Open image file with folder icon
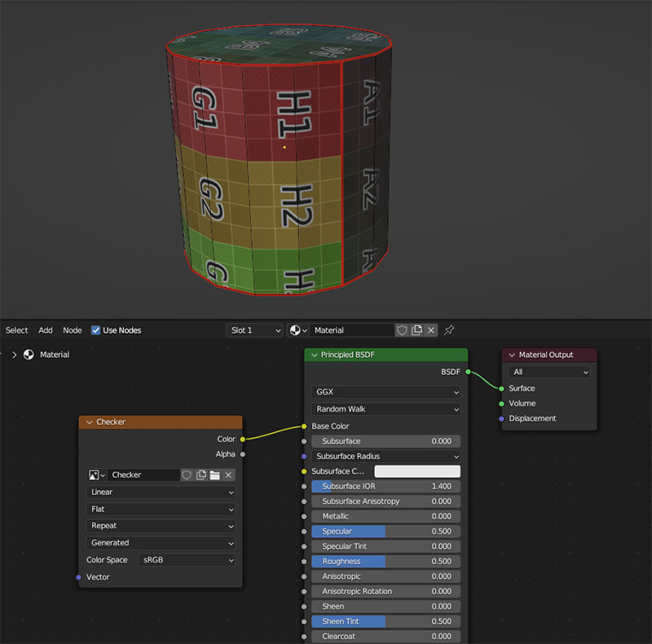 click(214, 474)
